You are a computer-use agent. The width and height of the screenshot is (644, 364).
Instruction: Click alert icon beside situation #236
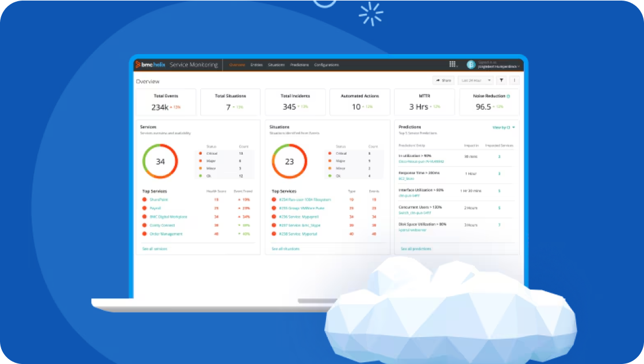tap(274, 217)
